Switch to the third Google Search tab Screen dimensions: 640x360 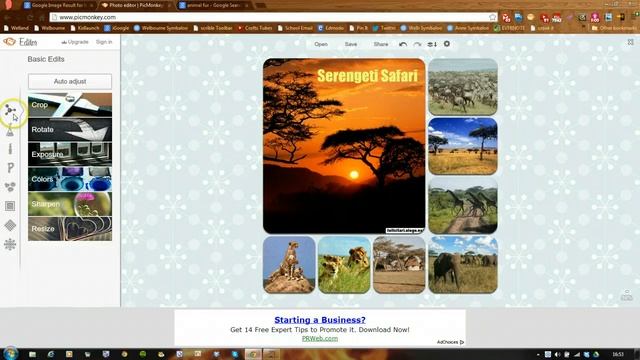coord(214,6)
